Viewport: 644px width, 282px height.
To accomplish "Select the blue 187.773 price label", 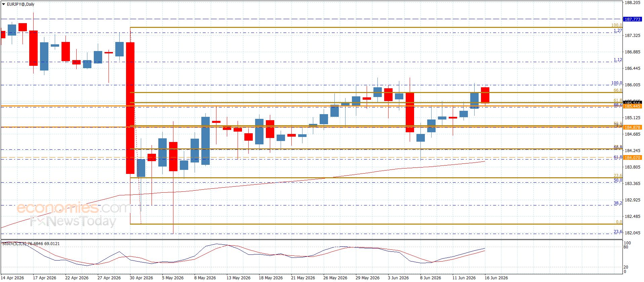I will tap(632, 19).
